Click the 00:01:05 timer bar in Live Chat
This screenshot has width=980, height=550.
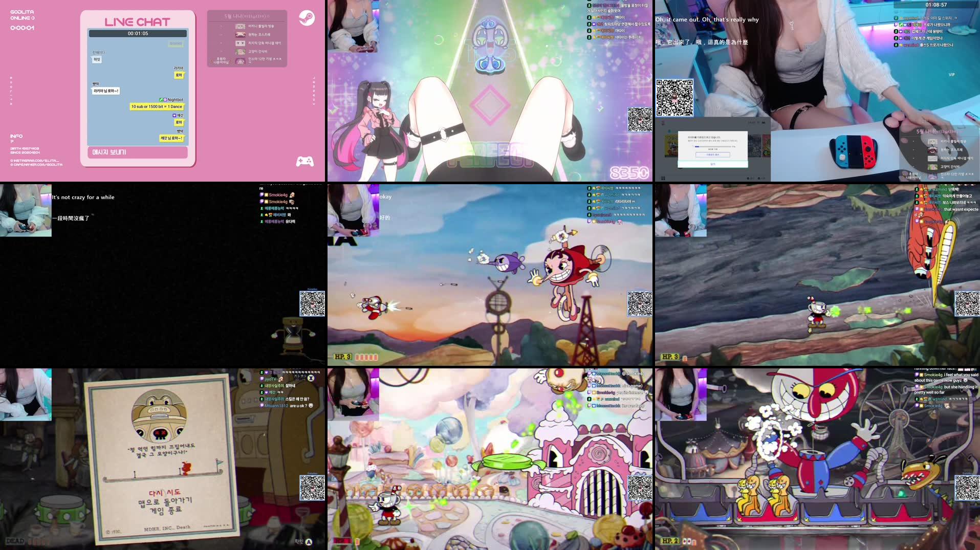[138, 33]
